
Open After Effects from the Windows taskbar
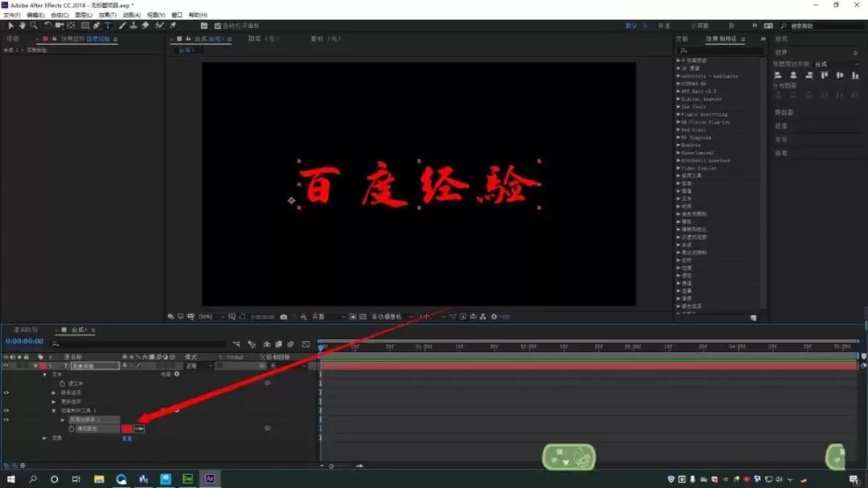pos(209,478)
